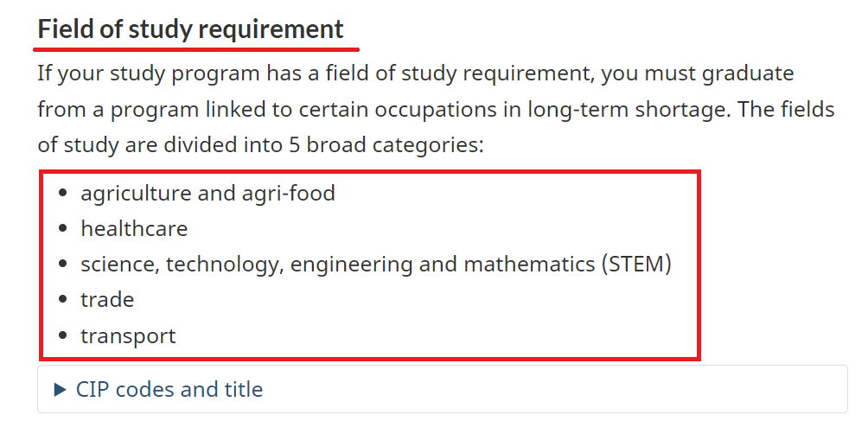Click the bullet next to trade
Viewport: 868px width, 421px height.
point(62,300)
